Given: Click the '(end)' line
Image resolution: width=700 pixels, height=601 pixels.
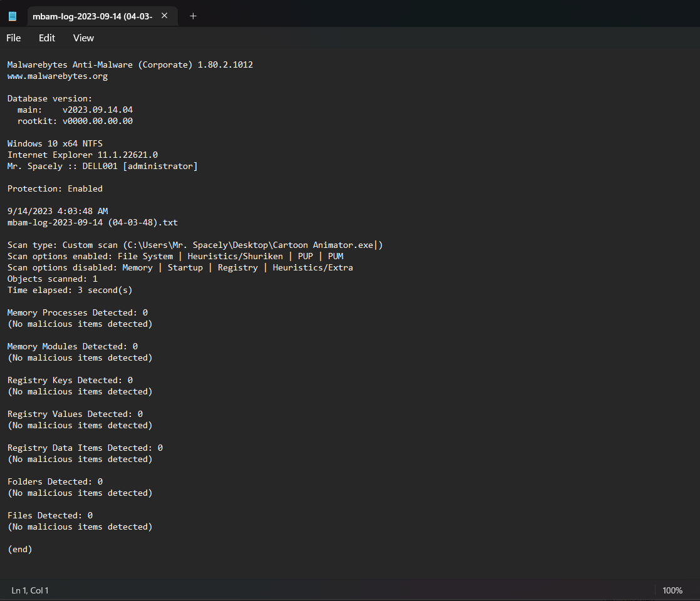Looking at the screenshot, I should [x=19, y=550].
